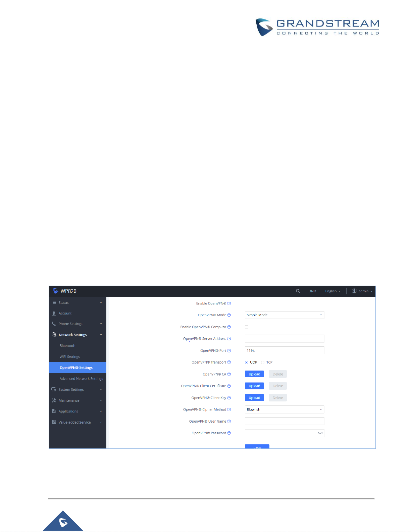Upload the OpenVPN® CA file
The height and width of the screenshot is (532, 411).
(x=254, y=374)
